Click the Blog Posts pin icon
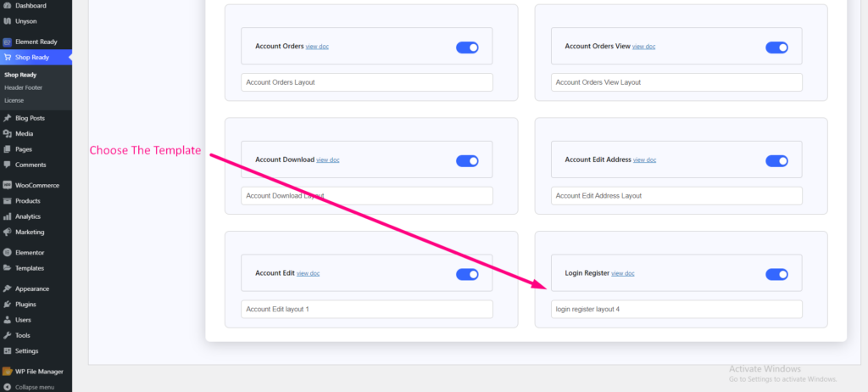 (x=8, y=118)
